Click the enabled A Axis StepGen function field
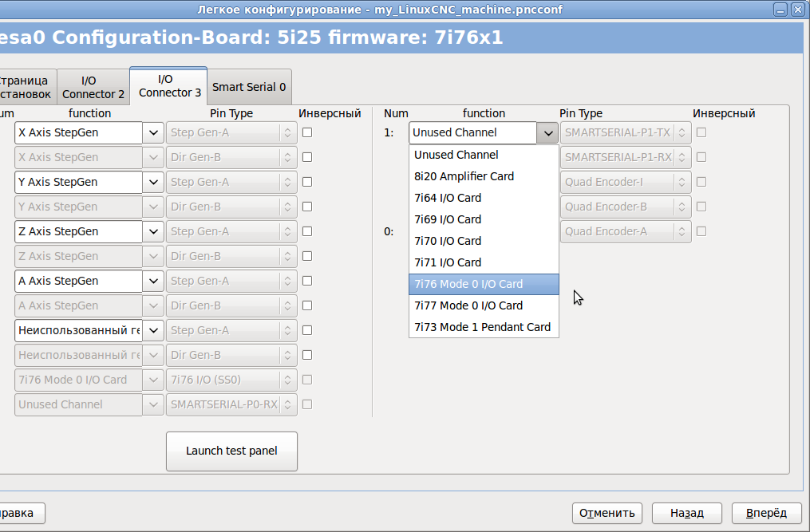Screen dimensions: 810x532 [x=78, y=282]
